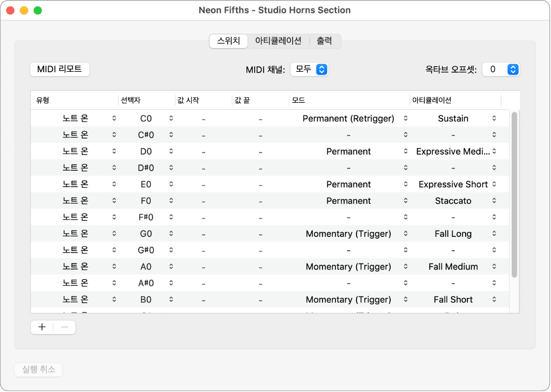
Task: Click the 실행 취소 button
Action: [39, 370]
